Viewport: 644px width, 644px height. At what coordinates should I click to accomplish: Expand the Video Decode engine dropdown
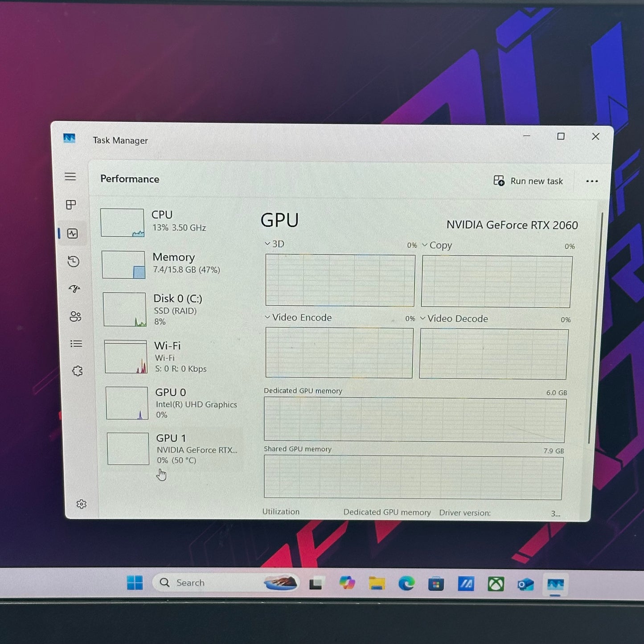pyautogui.click(x=423, y=318)
